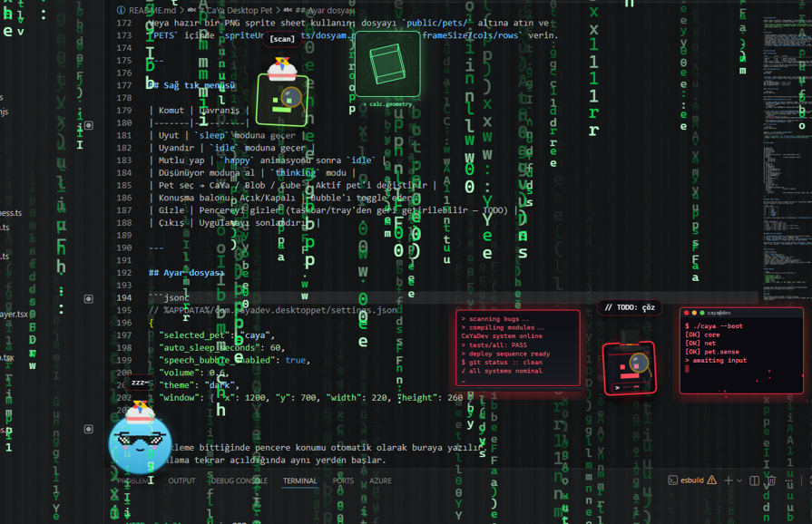The height and width of the screenshot is (524, 812).
Task: Open terminal panel more actions ellipsis
Action: coord(788,480)
